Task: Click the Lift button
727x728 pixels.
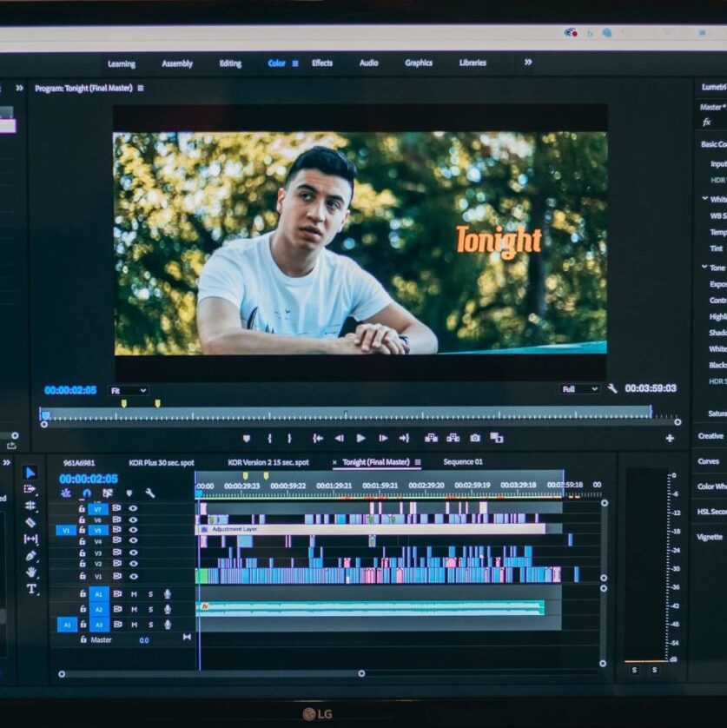Action: (x=432, y=438)
